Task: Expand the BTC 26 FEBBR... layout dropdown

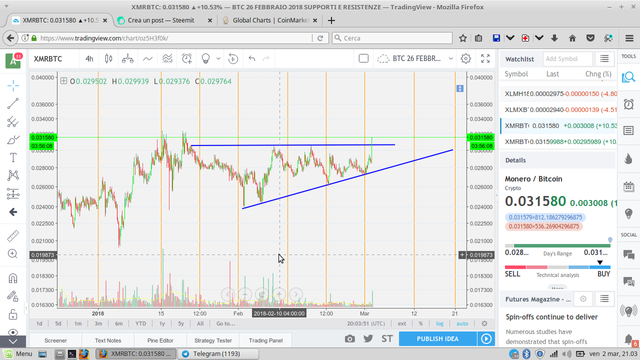Action: pos(451,59)
